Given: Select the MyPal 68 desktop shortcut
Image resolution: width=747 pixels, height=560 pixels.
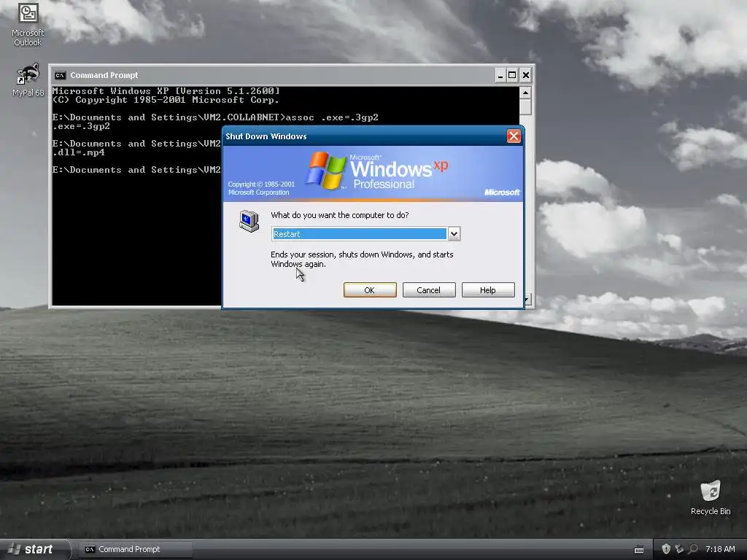Looking at the screenshot, I should [x=28, y=80].
